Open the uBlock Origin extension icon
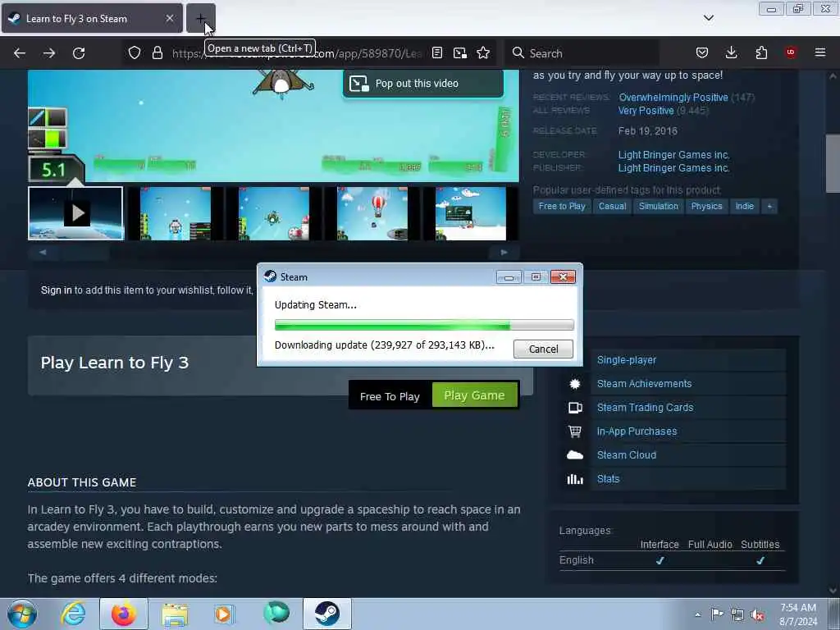The image size is (840, 630). (791, 52)
